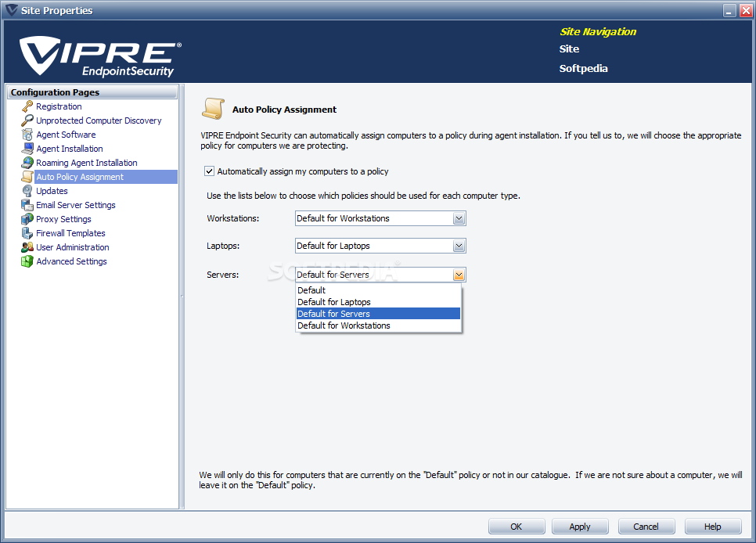Click the Configuration Pages panel header
This screenshot has width=756, height=543.
pos(92,92)
